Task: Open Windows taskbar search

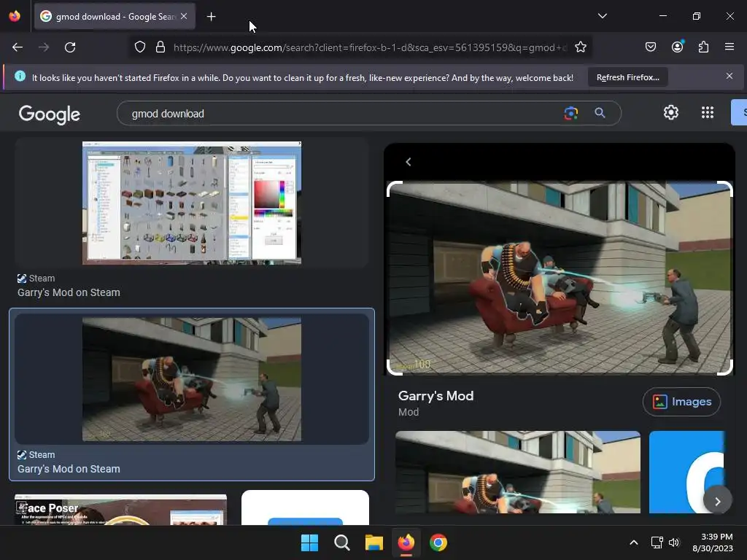Action: tap(341, 542)
